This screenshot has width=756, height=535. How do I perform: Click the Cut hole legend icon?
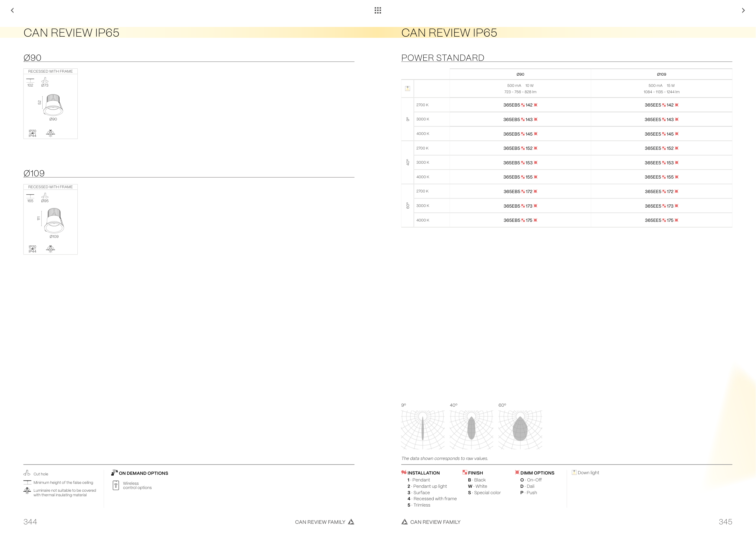tap(27, 473)
